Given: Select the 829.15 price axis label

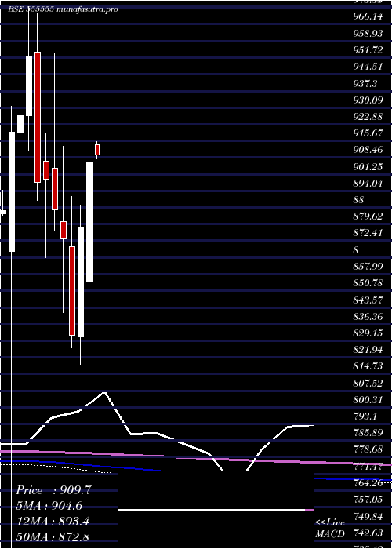Looking at the screenshot, I should pyautogui.click(x=368, y=333).
